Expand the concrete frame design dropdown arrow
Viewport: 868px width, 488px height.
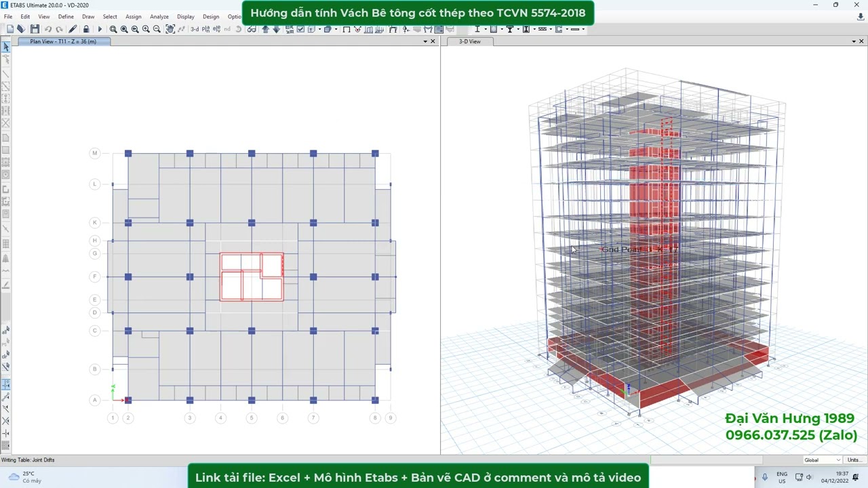click(x=502, y=29)
